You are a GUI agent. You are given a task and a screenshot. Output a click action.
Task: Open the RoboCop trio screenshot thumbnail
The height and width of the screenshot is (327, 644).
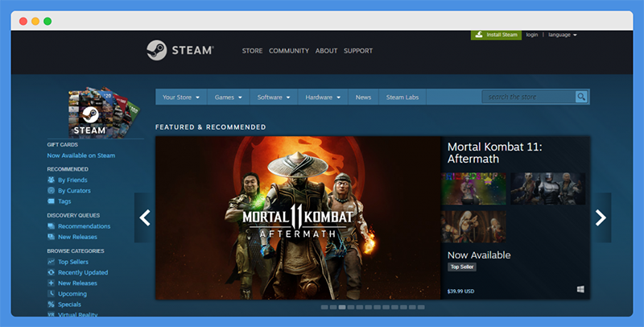pos(548,188)
